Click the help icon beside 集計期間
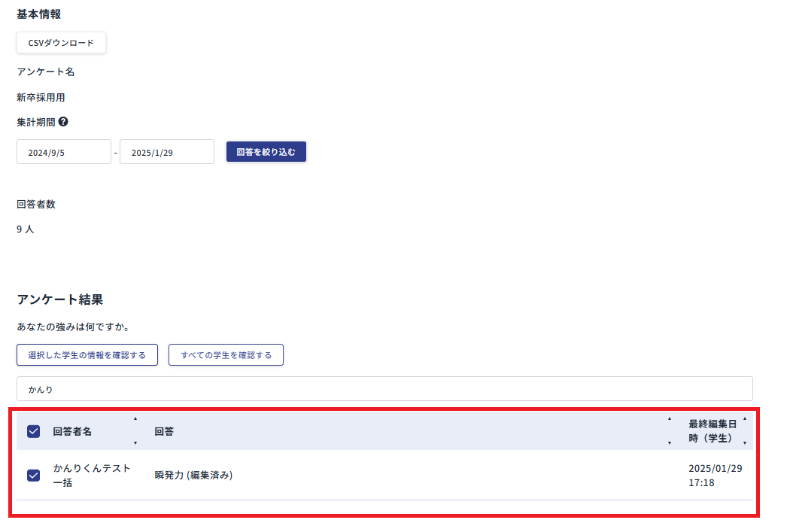This screenshot has width=793, height=532. point(63,122)
